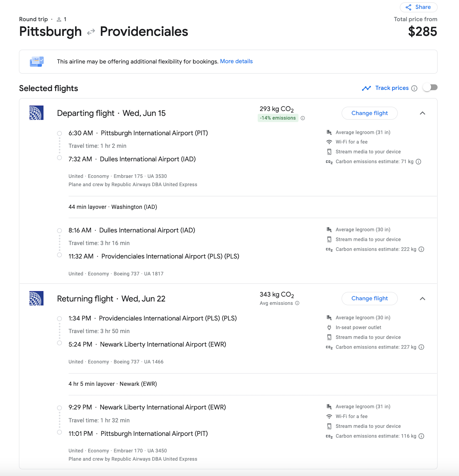Click the Wi-Fi for a fee icon
The image size is (459, 476).
tap(329, 142)
